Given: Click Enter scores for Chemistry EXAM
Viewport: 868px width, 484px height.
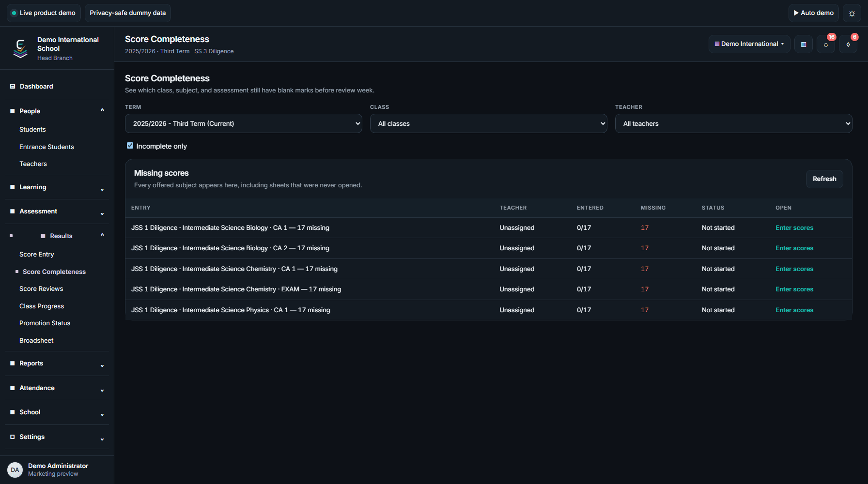Looking at the screenshot, I should (x=794, y=289).
